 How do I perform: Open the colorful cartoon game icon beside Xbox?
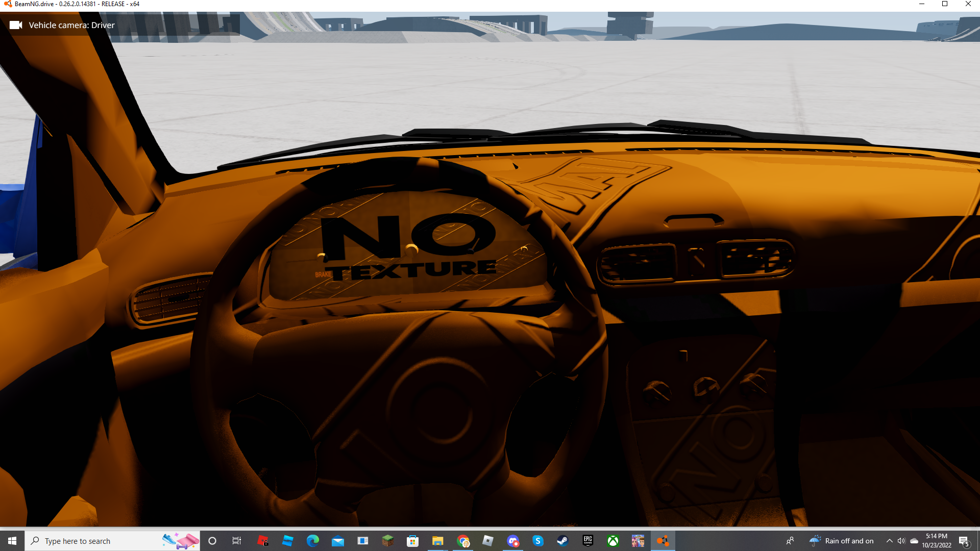click(x=638, y=541)
